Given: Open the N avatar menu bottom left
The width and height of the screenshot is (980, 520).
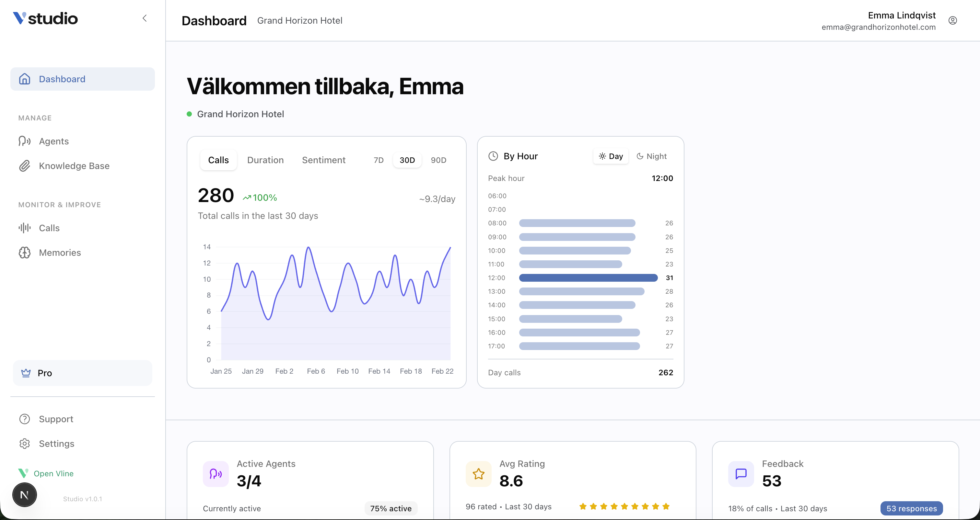Looking at the screenshot, I should (x=24, y=494).
